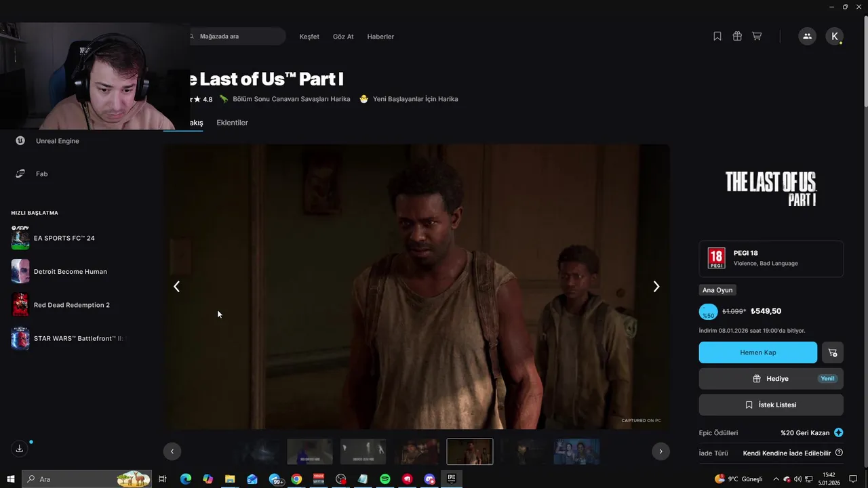Open the gift icon in top header

(737, 37)
